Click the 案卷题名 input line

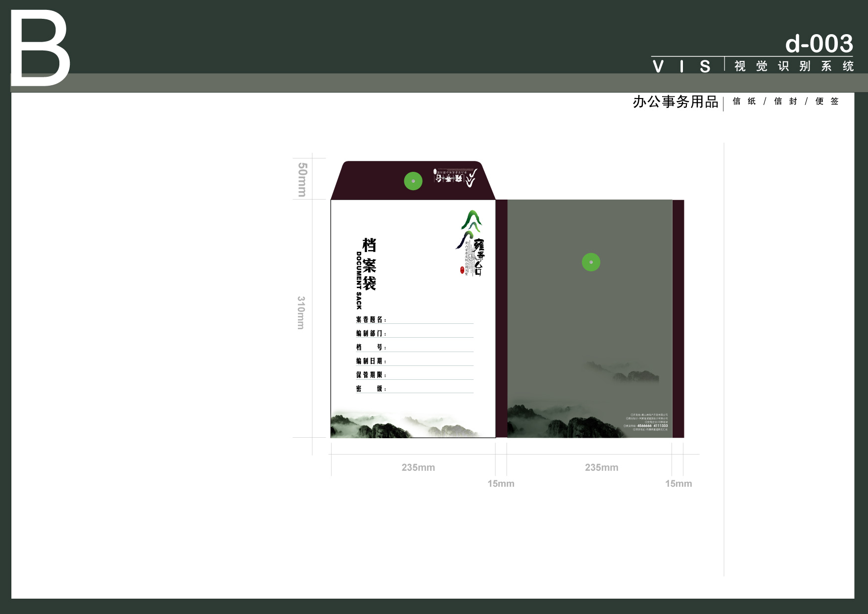[x=430, y=320]
